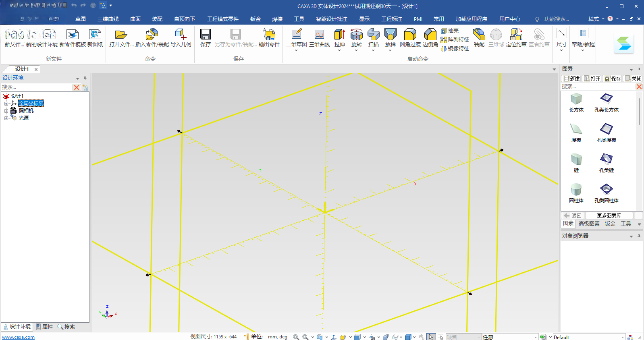Pick the 长方体 block from library
This screenshot has height=340, width=644.
576,103
